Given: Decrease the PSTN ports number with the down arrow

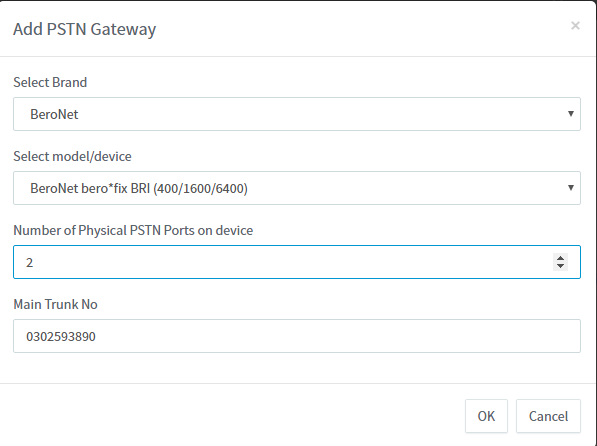Looking at the screenshot, I should click(560, 266).
